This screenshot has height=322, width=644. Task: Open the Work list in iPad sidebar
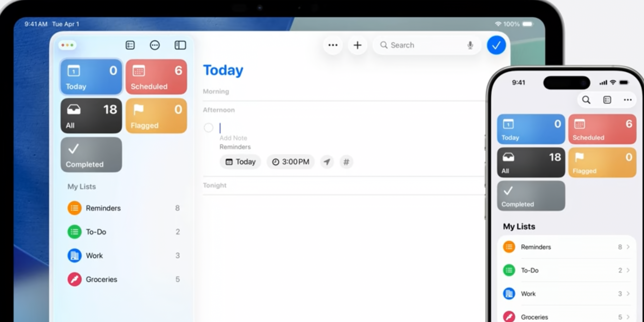pyautogui.click(x=124, y=256)
